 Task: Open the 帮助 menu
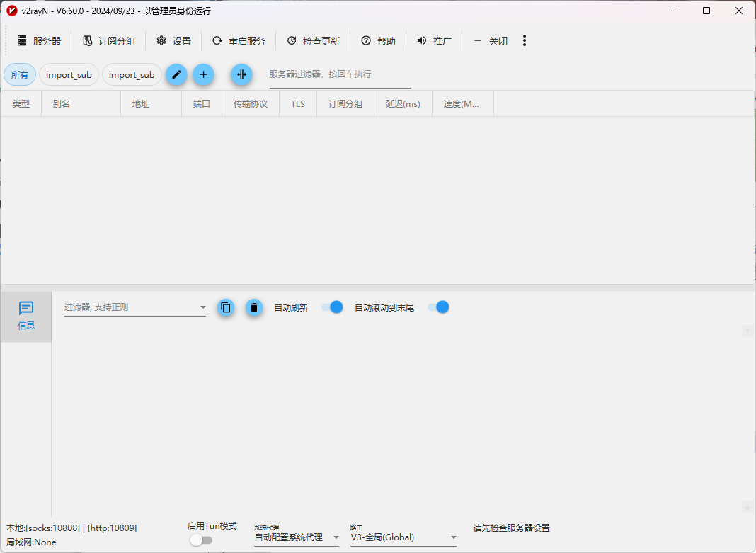coord(379,41)
